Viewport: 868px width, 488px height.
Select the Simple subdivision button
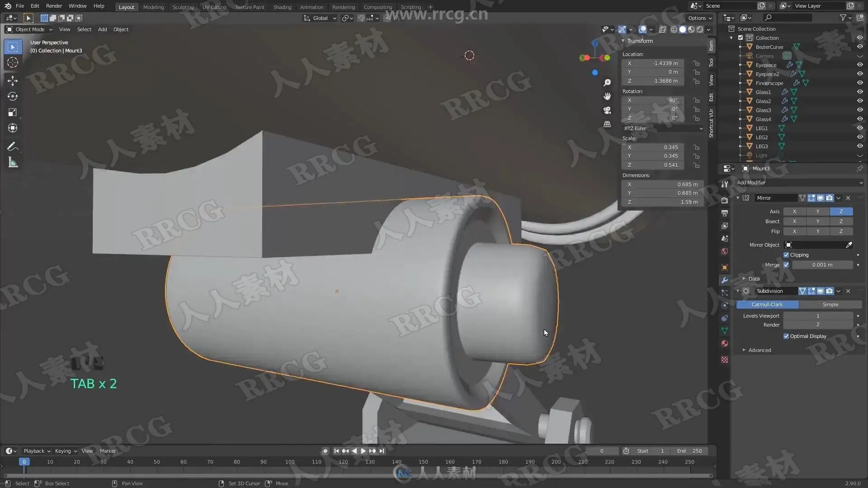(x=830, y=305)
